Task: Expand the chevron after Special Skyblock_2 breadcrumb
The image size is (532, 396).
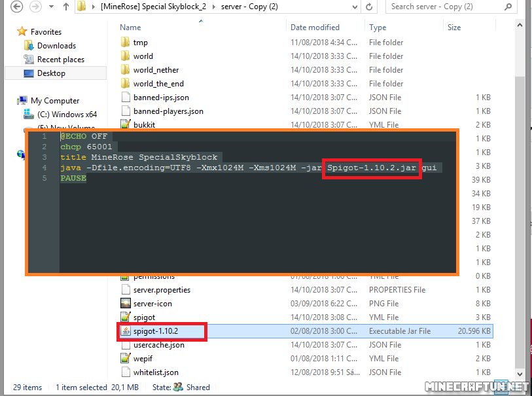Action: (x=214, y=7)
